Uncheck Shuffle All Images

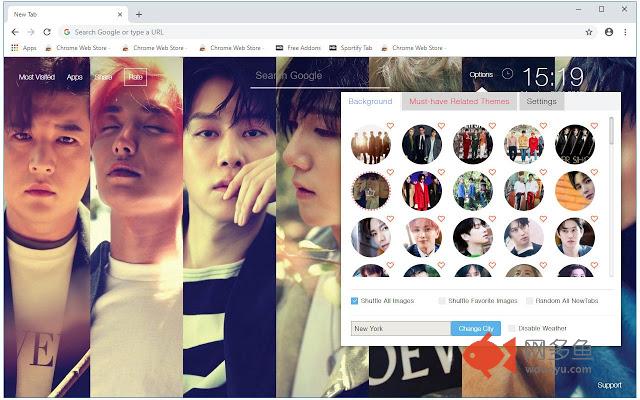coord(354,301)
